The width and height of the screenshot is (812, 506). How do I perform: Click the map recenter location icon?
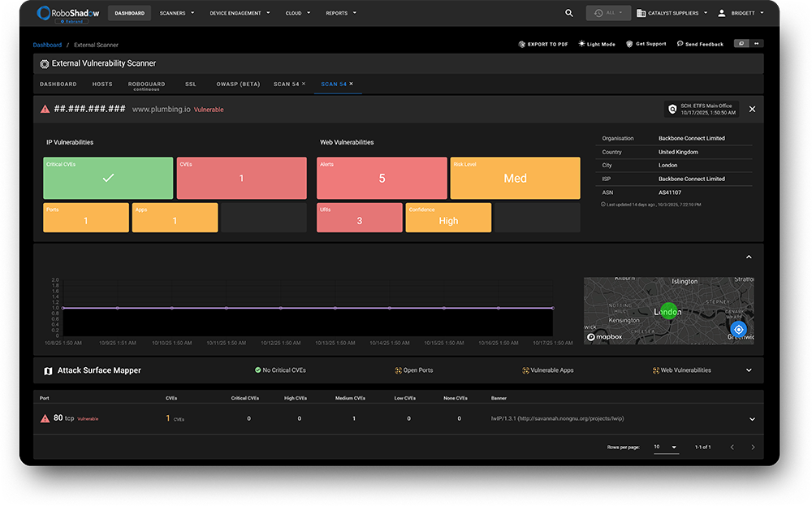[x=737, y=329]
